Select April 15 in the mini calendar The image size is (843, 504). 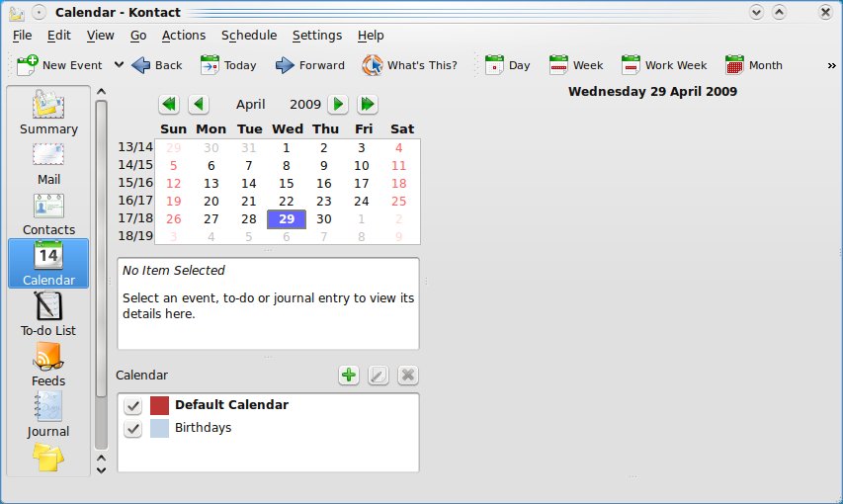pos(287,184)
